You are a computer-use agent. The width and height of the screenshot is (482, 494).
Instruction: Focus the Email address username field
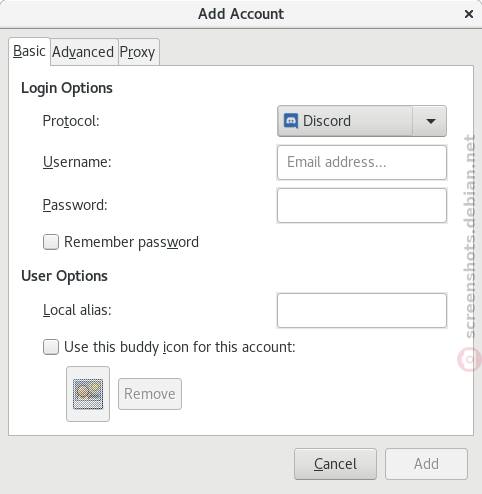point(362,163)
